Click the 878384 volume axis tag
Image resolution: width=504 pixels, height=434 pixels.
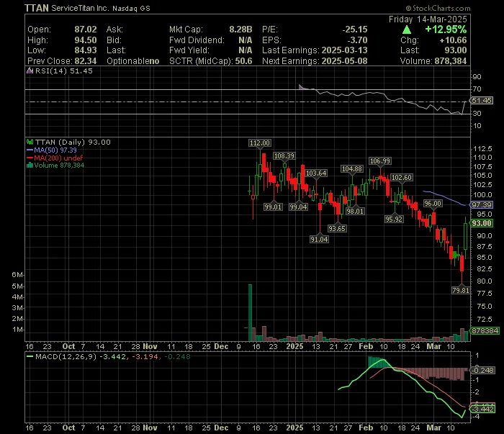pos(485,330)
